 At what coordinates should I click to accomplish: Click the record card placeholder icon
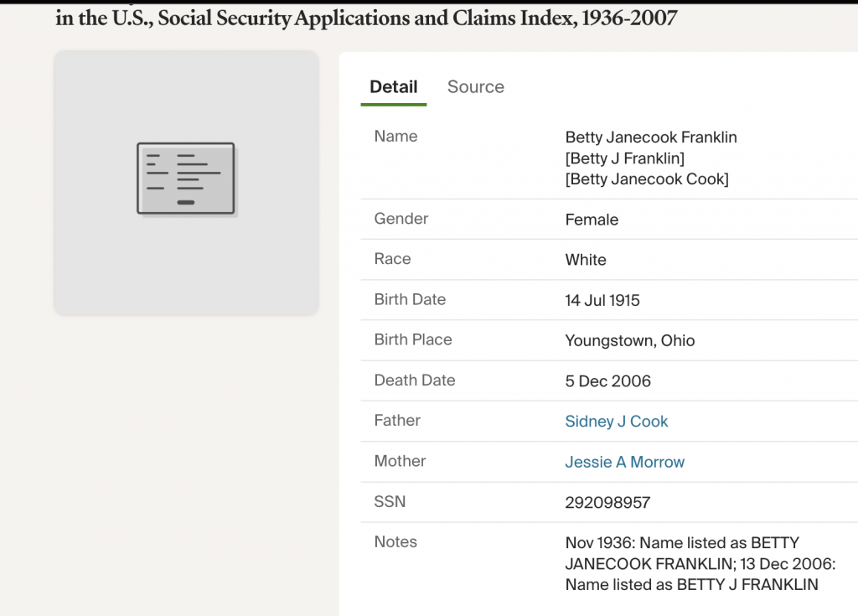click(186, 179)
